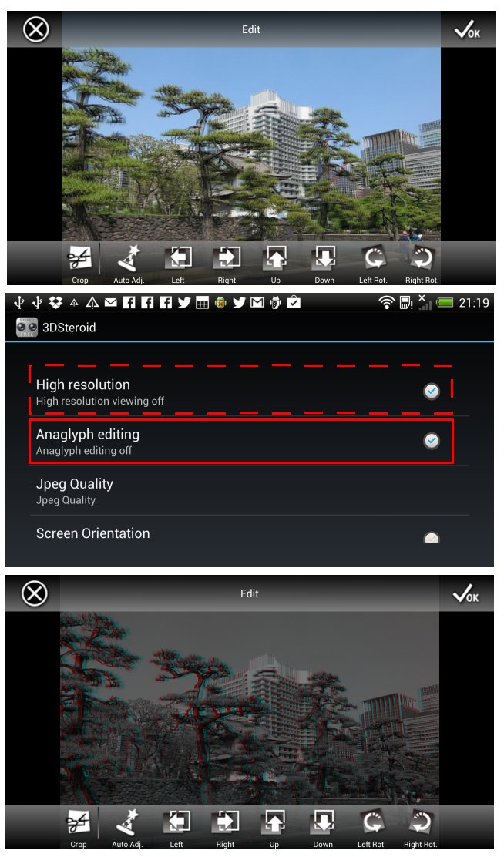
Task: Tap the color tree photo preview
Action: (251, 144)
